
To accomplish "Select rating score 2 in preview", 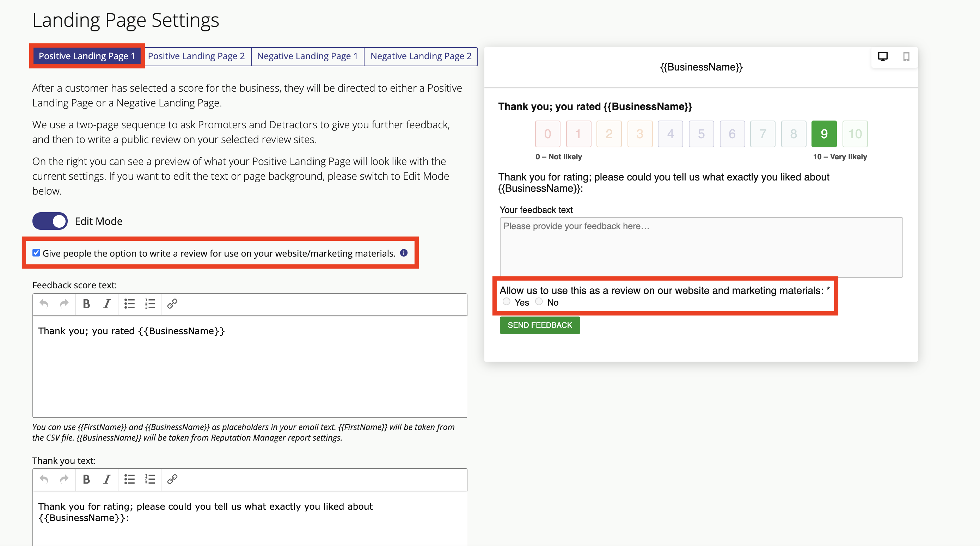I will pyautogui.click(x=609, y=134).
